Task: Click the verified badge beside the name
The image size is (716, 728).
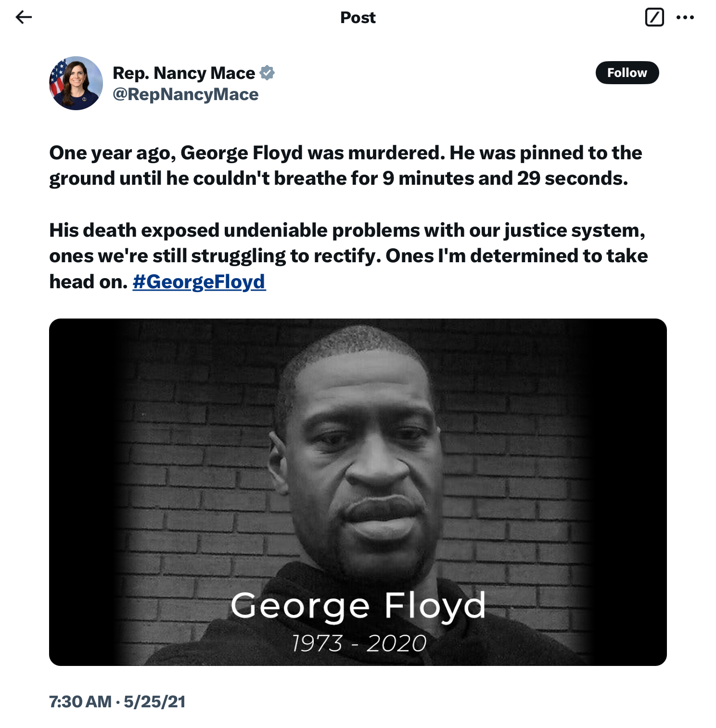Action: pos(267,73)
